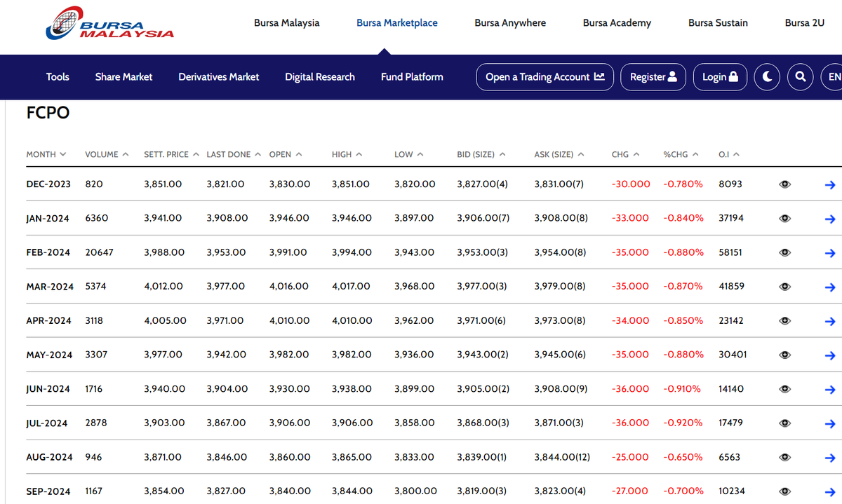
Task: Click the eye icon for AUG-2024
Action: click(x=785, y=457)
